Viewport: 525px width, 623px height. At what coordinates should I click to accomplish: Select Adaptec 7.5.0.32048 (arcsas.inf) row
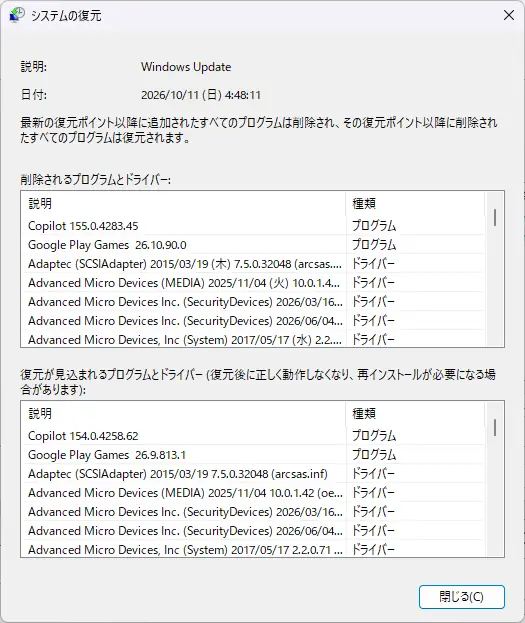(x=254, y=474)
